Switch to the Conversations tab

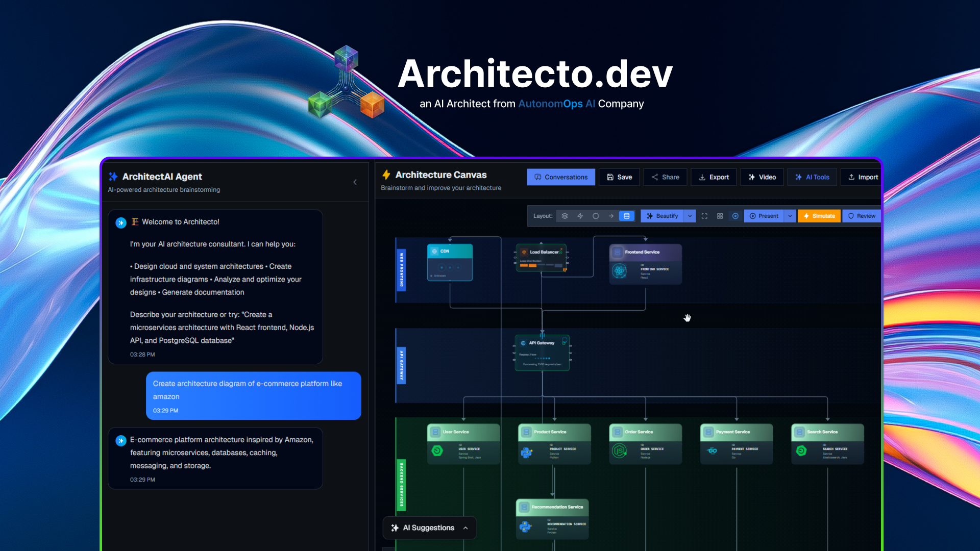[560, 177]
